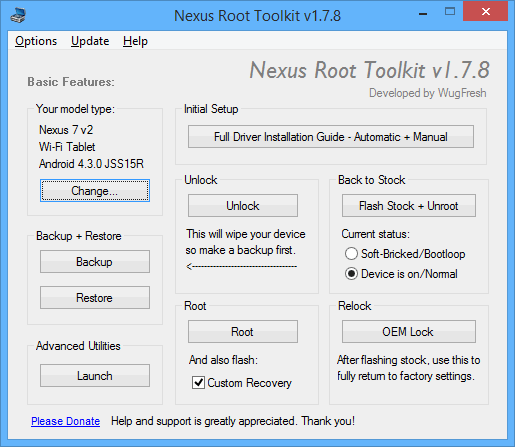Open the Options menu

[x=36, y=41]
